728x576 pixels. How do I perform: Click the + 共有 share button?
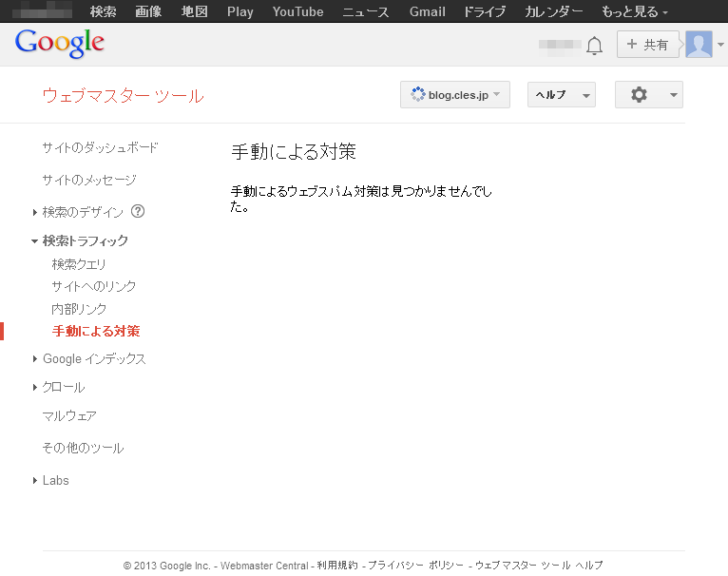pyautogui.click(x=647, y=45)
